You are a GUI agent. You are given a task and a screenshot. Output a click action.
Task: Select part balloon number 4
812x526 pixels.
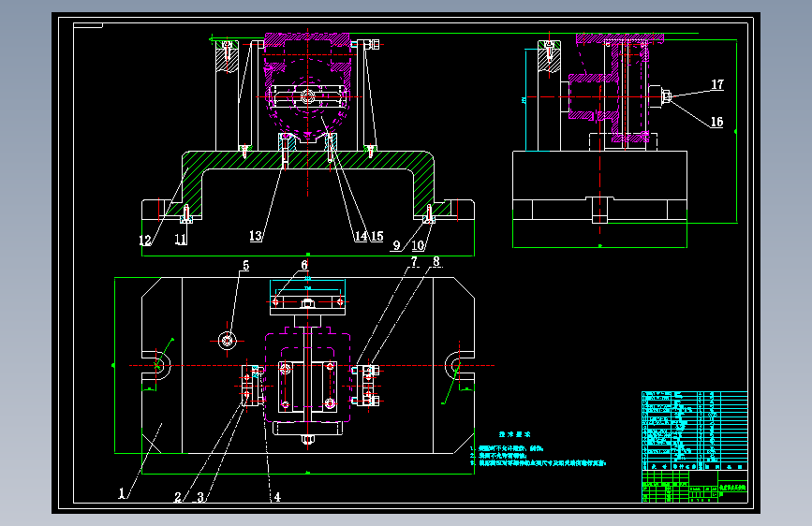277,497
